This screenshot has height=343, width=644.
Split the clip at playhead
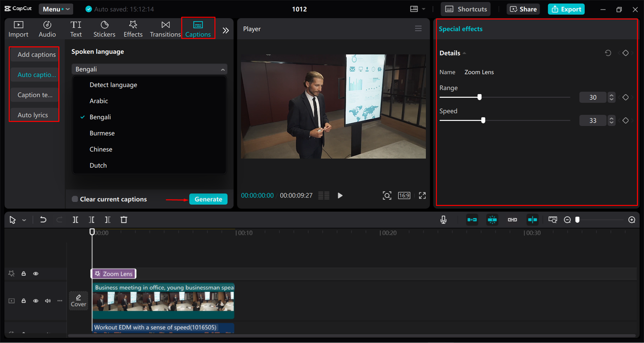[x=75, y=220]
